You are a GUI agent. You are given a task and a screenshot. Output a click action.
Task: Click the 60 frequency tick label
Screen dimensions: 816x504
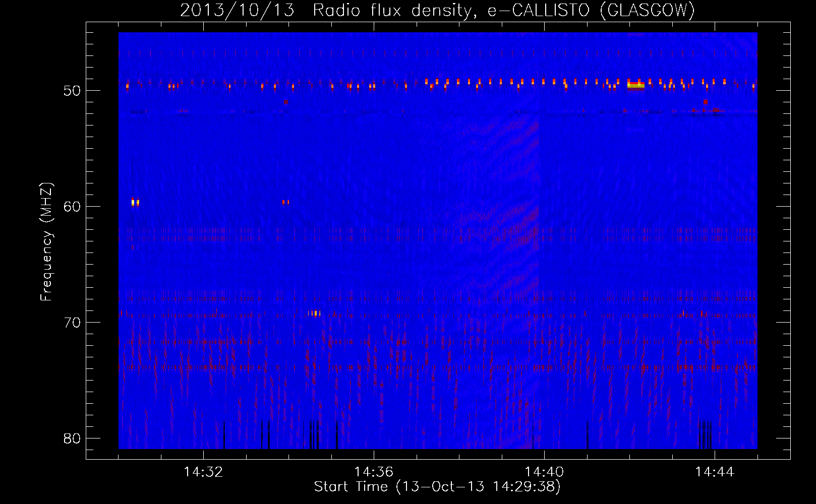(72, 207)
